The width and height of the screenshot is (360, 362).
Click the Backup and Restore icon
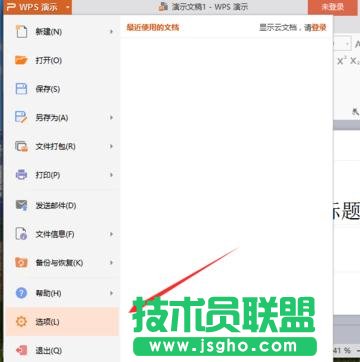pos(22,263)
